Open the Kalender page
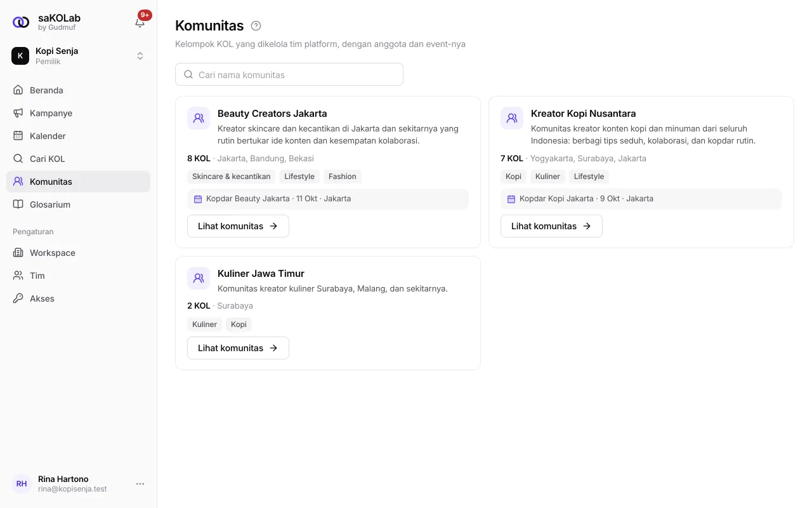 (x=78, y=136)
